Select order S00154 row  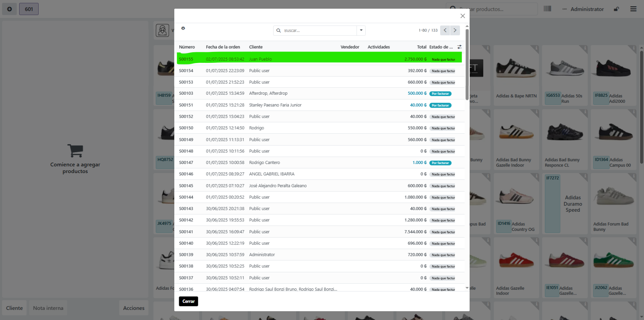pyautogui.click(x=319, y=71)
